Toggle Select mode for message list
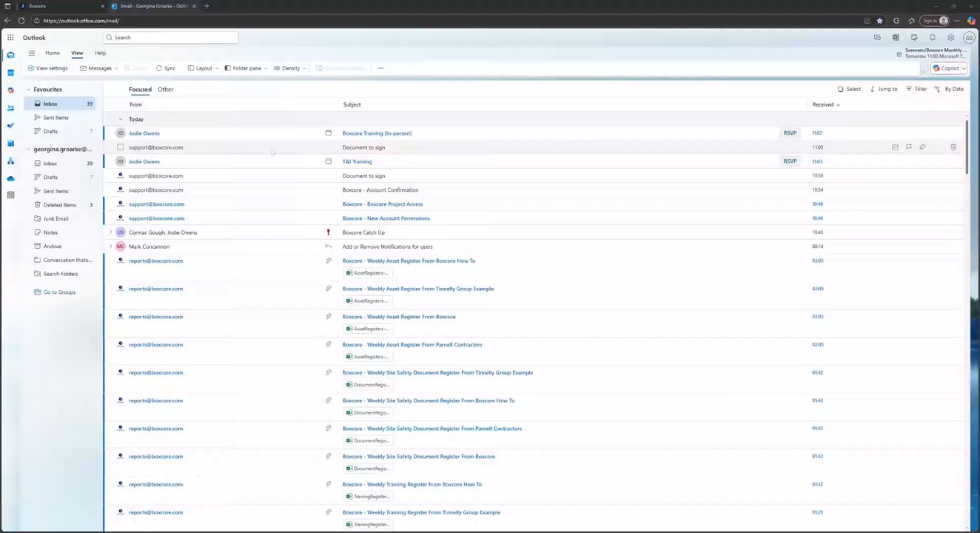The image size is (980, 533). click(x=849, y=89)
